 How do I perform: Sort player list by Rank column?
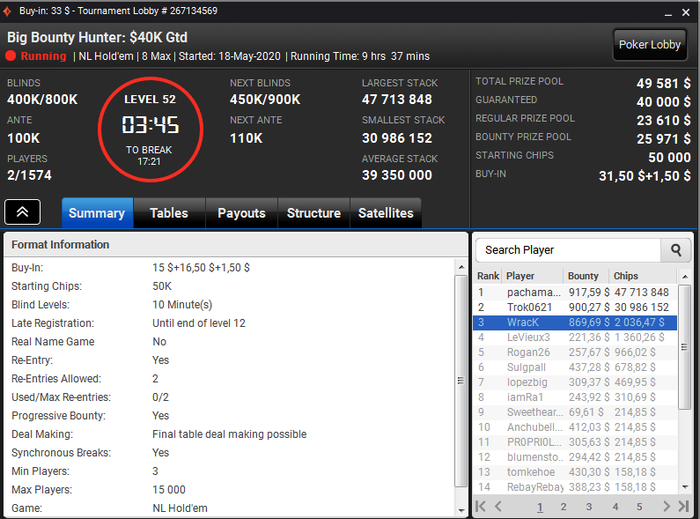click(x=488, y=276)
